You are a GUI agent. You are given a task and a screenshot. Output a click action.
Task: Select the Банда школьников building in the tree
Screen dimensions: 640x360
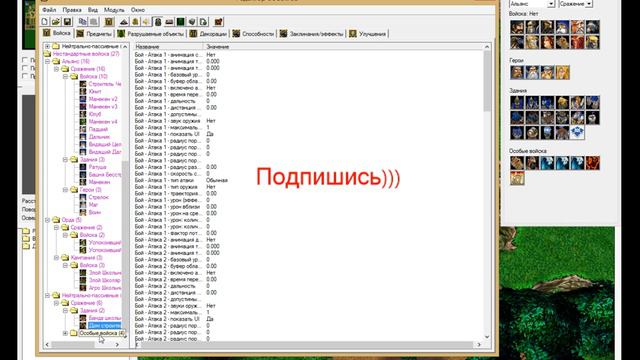[105, 318]
